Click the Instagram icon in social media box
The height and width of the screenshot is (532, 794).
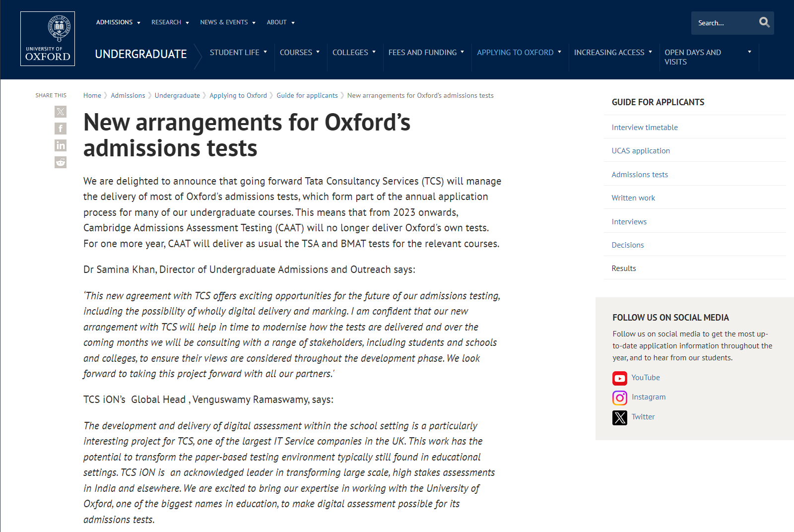[620, 398]
